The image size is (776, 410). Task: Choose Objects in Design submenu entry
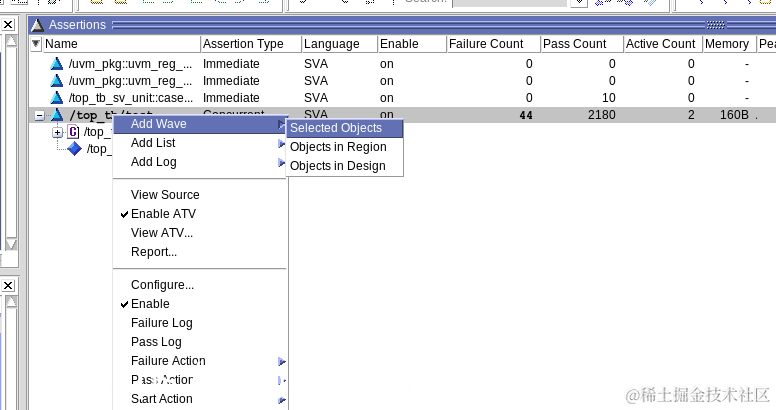[x=344, y=166]
